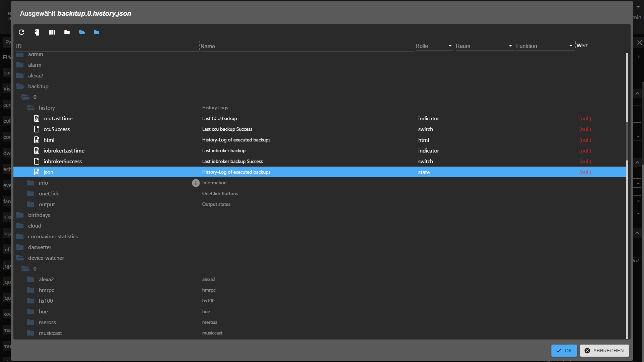Click the rightmost blue folder toolbar icon
The height and width of the screenshot is (362, 644).
click(97, 32)
